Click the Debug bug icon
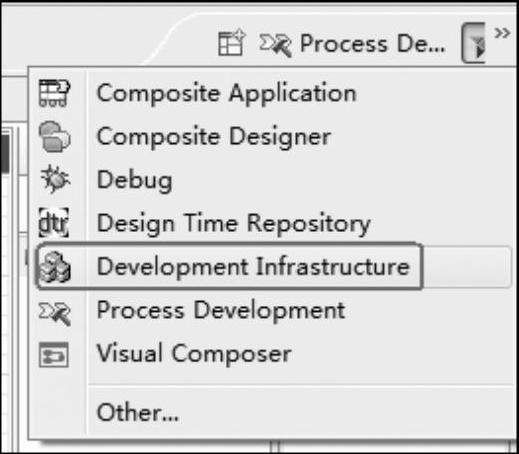Image resolution: width=519 pixels, height=454 pixels. [55, 179]
